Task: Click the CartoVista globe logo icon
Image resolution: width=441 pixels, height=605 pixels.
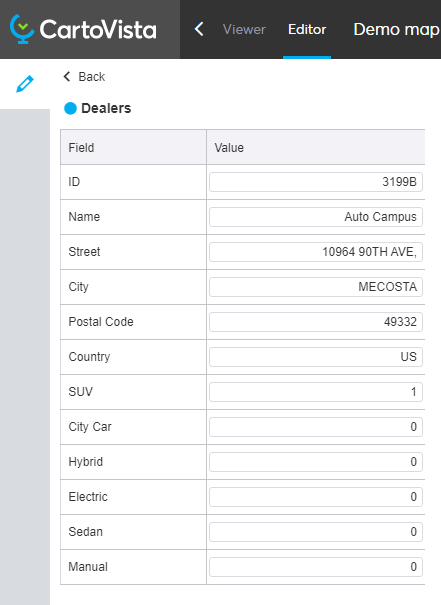Action: 22,29
